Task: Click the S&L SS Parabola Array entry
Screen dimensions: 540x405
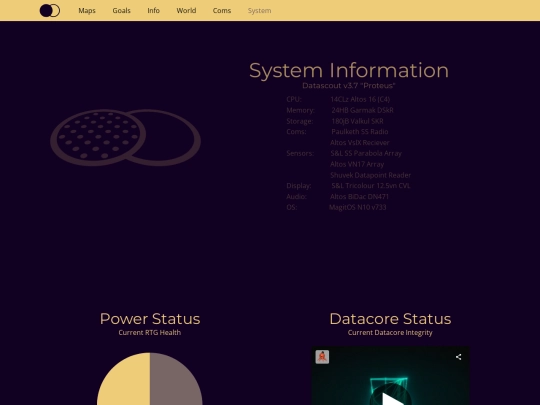Action: 366,154
